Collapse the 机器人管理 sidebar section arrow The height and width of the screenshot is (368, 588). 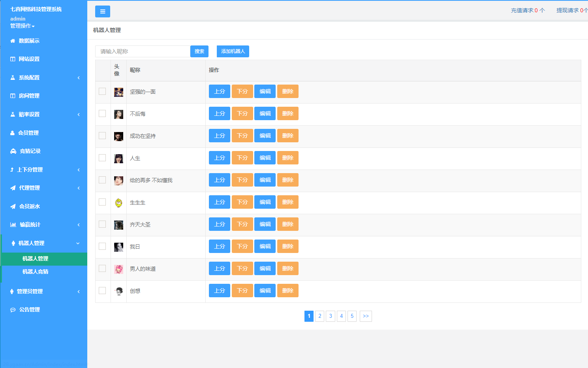(78, 243)
